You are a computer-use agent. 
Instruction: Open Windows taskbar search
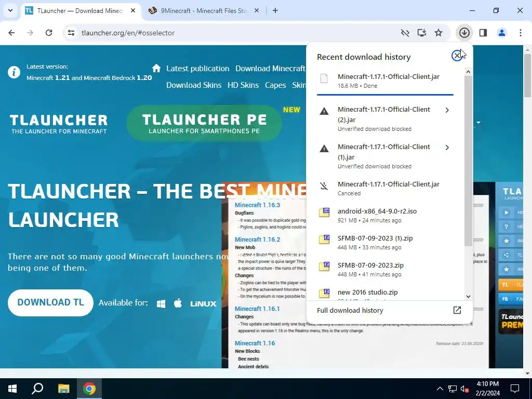(37, 389)
